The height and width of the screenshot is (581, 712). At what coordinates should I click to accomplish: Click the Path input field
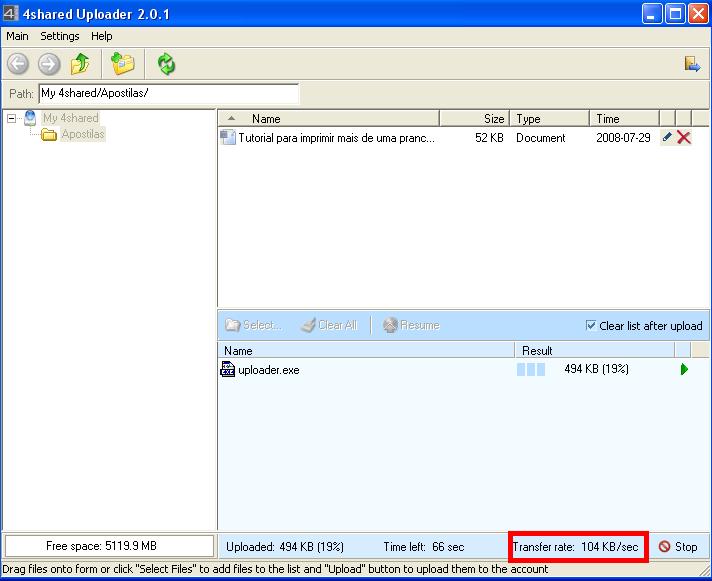169,94
